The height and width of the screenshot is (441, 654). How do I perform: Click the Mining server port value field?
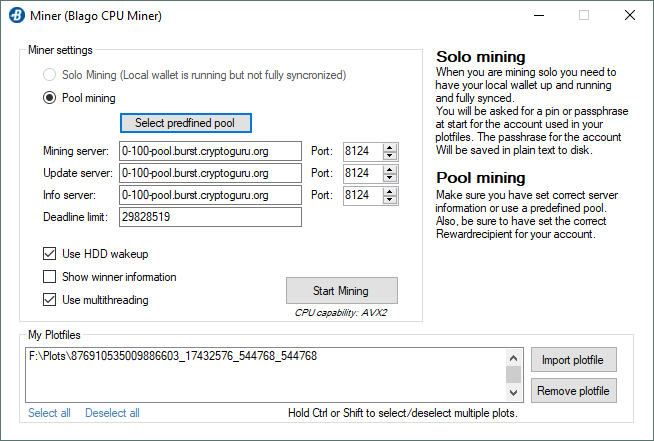click(362, 151)
